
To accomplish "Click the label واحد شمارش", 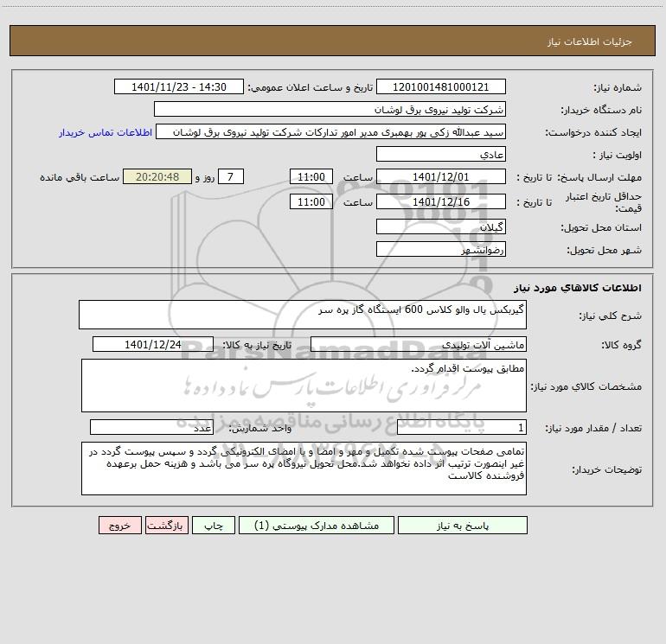I will point(260,428).
